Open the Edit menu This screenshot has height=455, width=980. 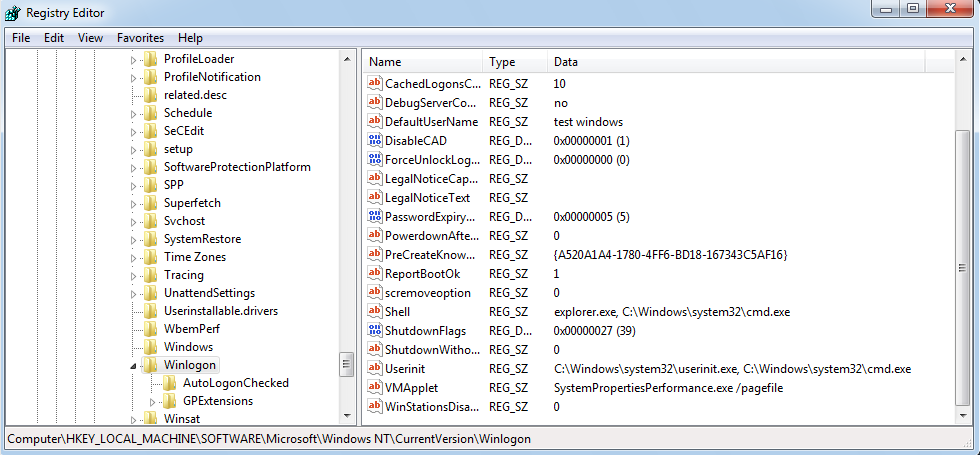[54, 38]
